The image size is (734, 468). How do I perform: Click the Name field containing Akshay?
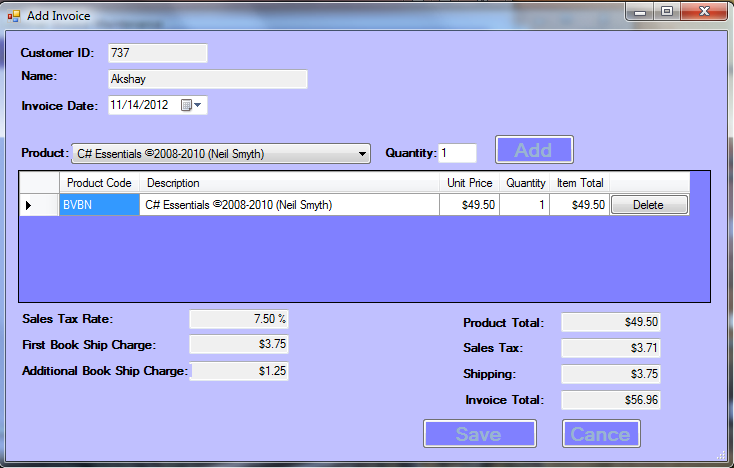click(x=207, y=79)
